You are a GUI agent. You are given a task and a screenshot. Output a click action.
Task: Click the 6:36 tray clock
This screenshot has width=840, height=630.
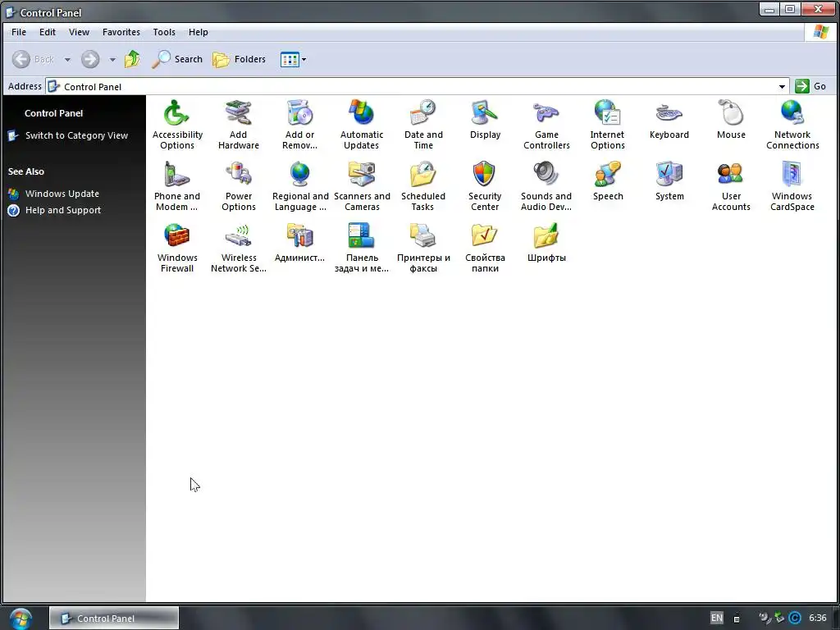[x=818, y=618]
